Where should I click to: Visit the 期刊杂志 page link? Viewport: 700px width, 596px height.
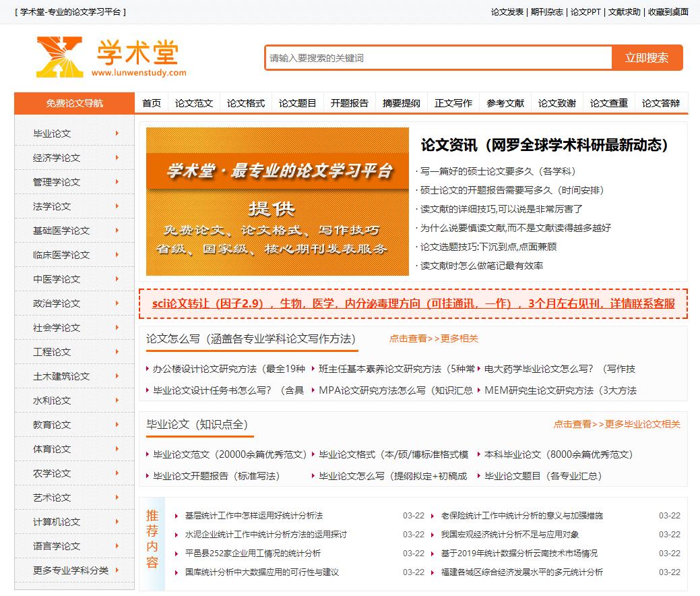pos(544,11)
